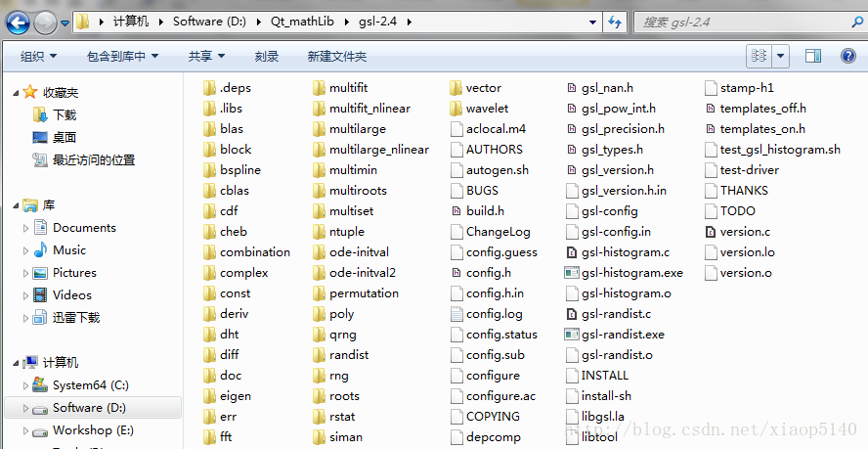Select the .deps folder icon
The width and height of the screenshot is (868, 449).
(209, 88)
